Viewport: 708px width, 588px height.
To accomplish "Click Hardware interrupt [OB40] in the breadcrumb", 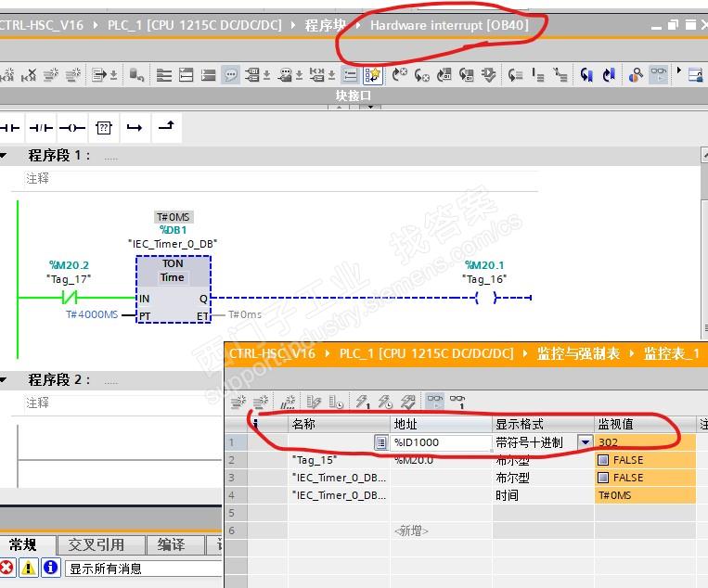I will click(x=449, y=25).
